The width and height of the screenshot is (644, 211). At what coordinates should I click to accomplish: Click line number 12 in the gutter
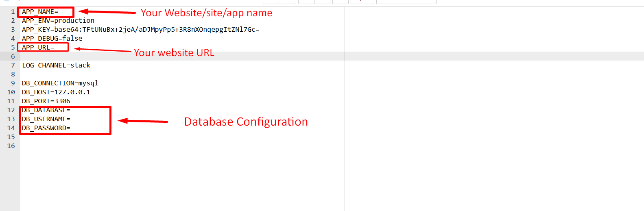[x=11, y=110]
